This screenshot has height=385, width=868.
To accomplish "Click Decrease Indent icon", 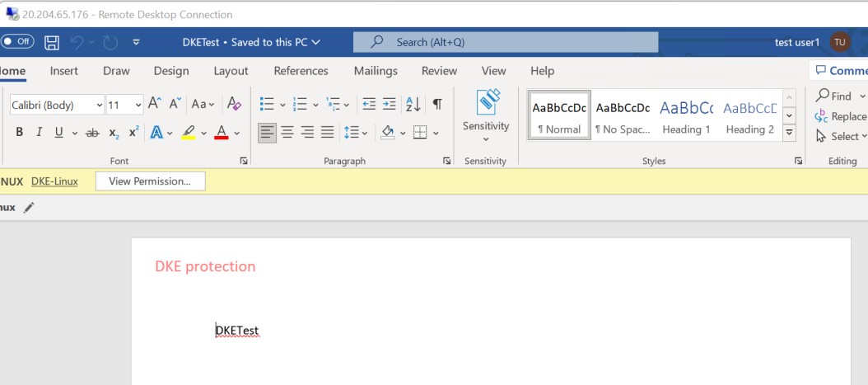I will click(x=369, y=104).
